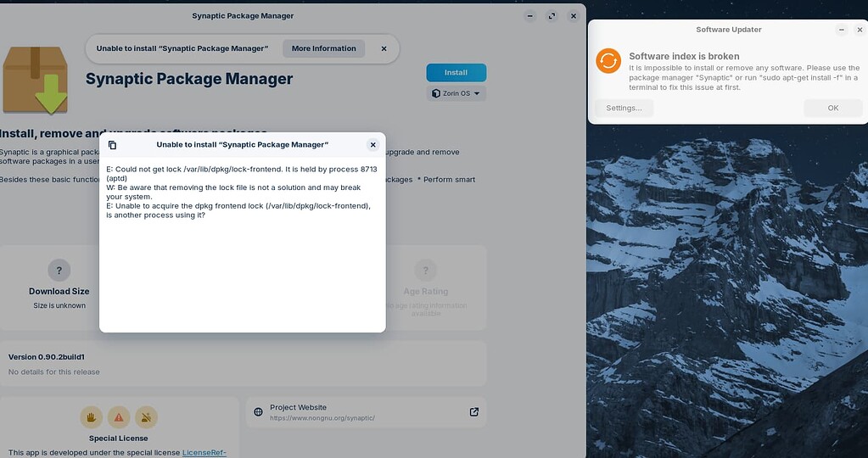Viewport: 868px width, 458px height.
Task: Click the Software Updater orange refresh icon
Action: 608,61
